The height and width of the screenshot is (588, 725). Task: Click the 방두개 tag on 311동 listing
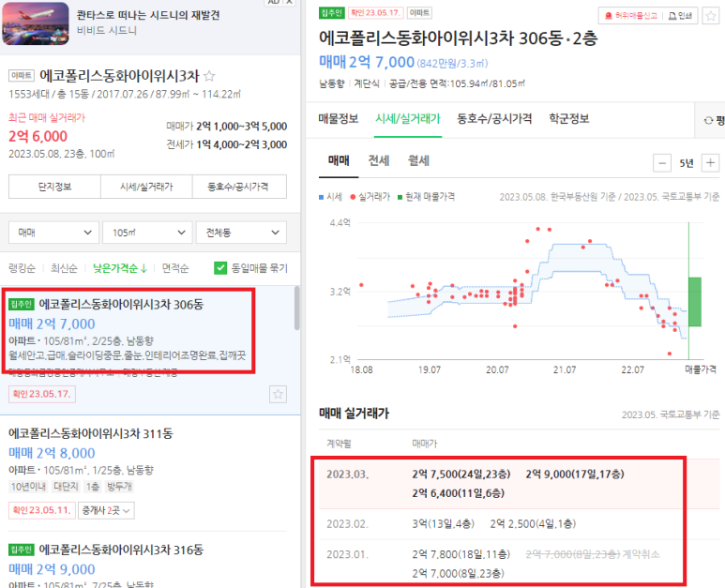coord(119,487)
